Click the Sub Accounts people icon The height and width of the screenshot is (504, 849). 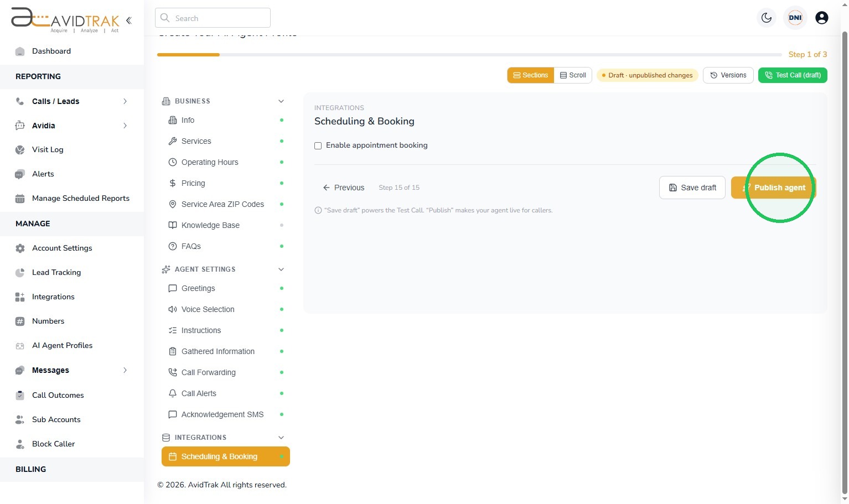click(x=20, y=420)
